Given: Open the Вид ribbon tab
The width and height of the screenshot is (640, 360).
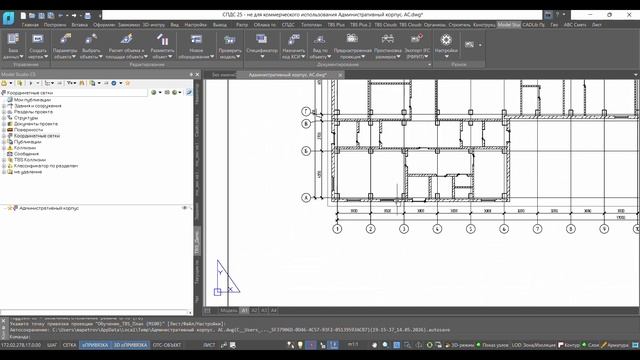Looking at the screenshot, I should click(174, 25).
